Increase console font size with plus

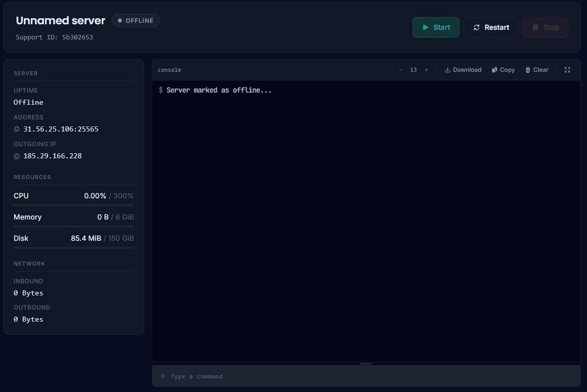[426, 70]
